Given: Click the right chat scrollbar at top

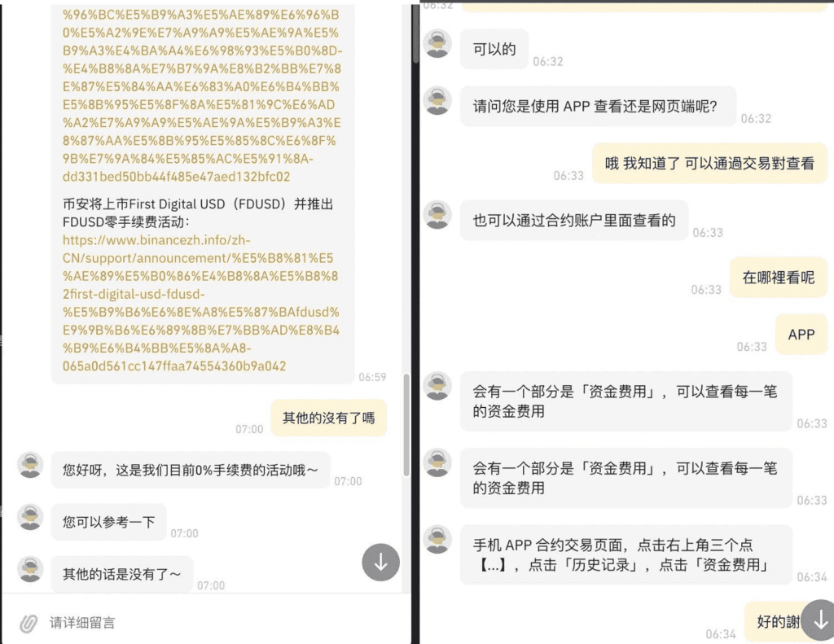Looking at the screenshot, I should [416, 33].
